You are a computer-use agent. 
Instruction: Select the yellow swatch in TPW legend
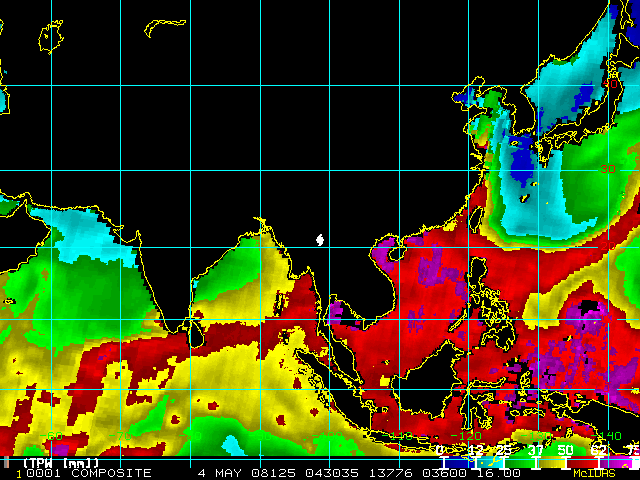pyautogui.click(x=551, y=462)
